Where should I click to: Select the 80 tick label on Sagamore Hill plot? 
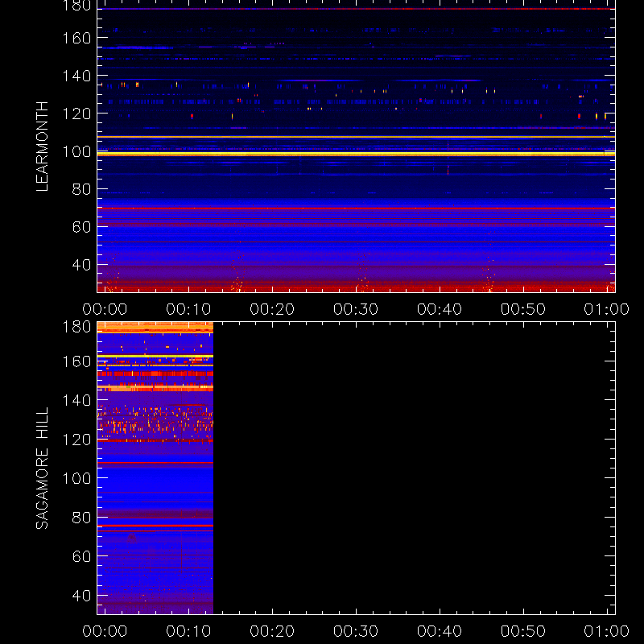click(x=81, y=517)
